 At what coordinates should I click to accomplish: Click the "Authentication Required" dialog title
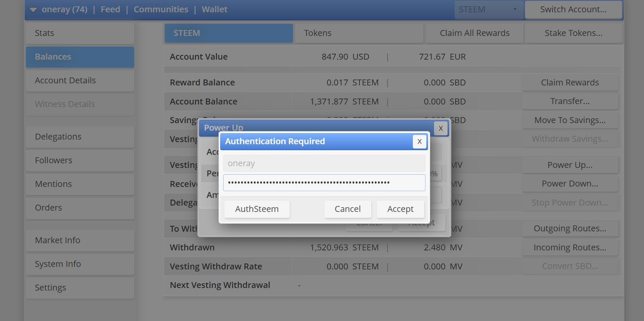pyautogui.click(x=275, y=141)
